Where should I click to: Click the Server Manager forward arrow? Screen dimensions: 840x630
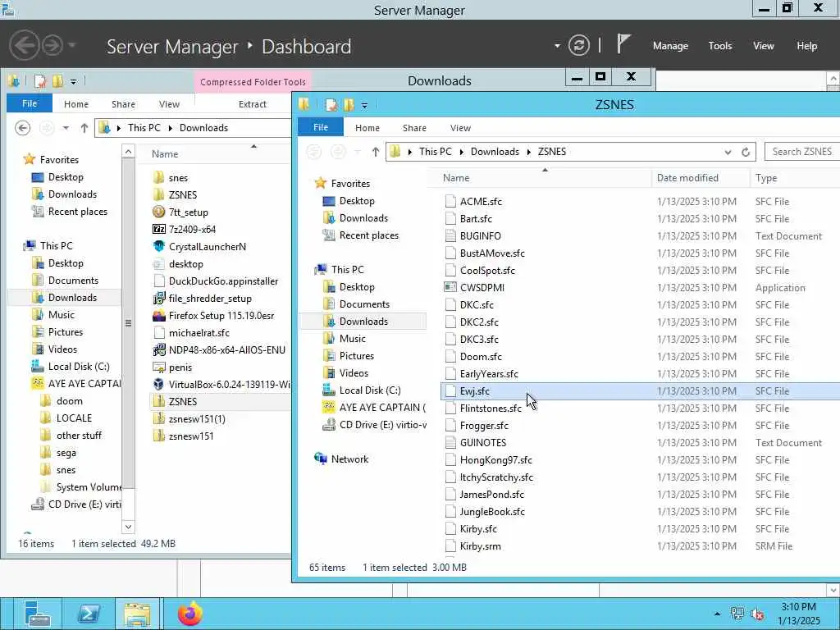[52, 46]
